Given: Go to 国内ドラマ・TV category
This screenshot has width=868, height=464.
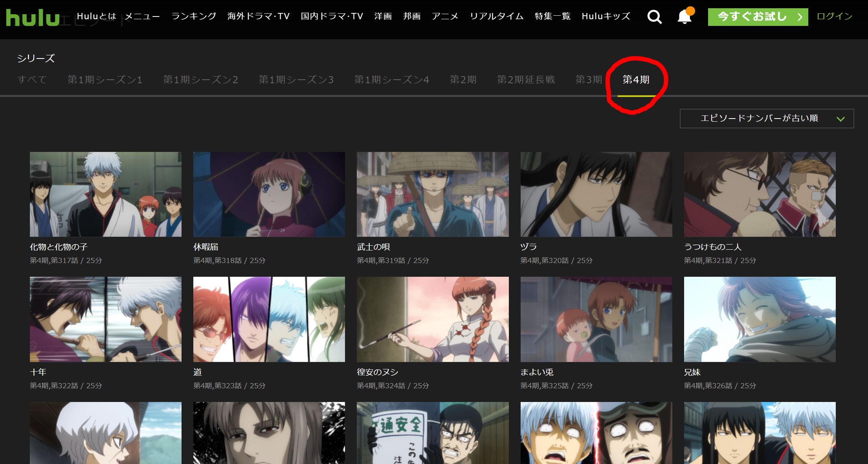Looking at the screenshot, I should pyautogui.click(x=332, y=16).
